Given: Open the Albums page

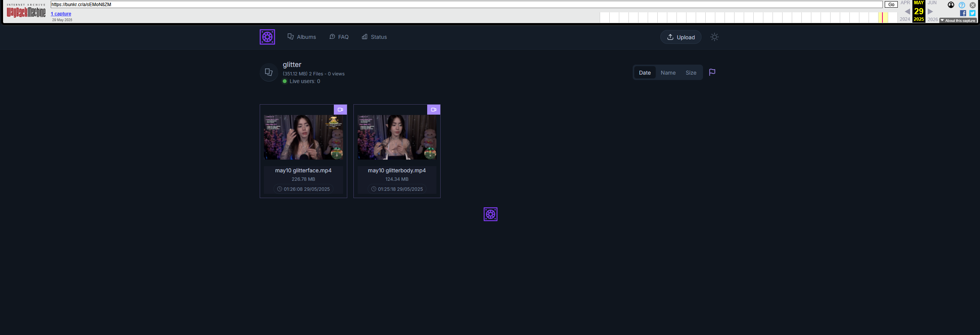Looking at the screenshot, I should tap(302, 37).
